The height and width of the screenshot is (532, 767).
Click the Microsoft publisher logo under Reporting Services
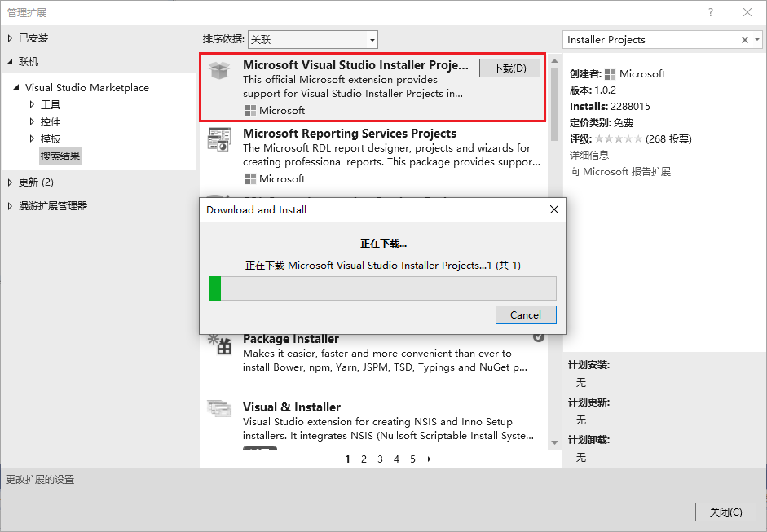pyautogui.click(x=250, y=179)
